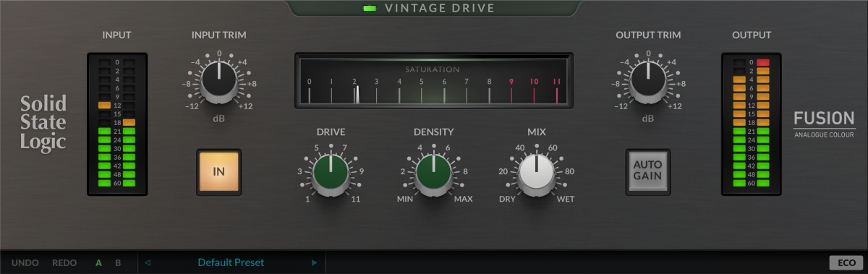The height and width of the screenshot is (274, 868).
Task: Click the Output level meter
Action: pos(752,124)
